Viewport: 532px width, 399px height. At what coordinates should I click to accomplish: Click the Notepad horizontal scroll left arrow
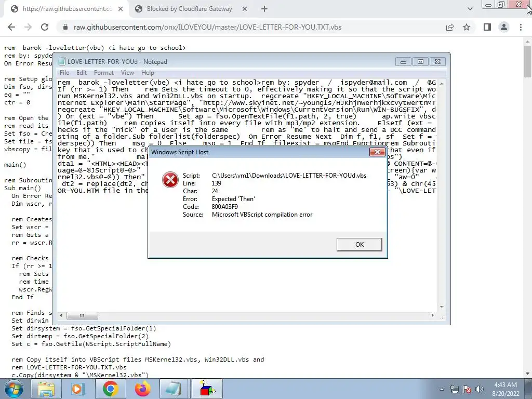pyautogui.click(x=61, y=315)
